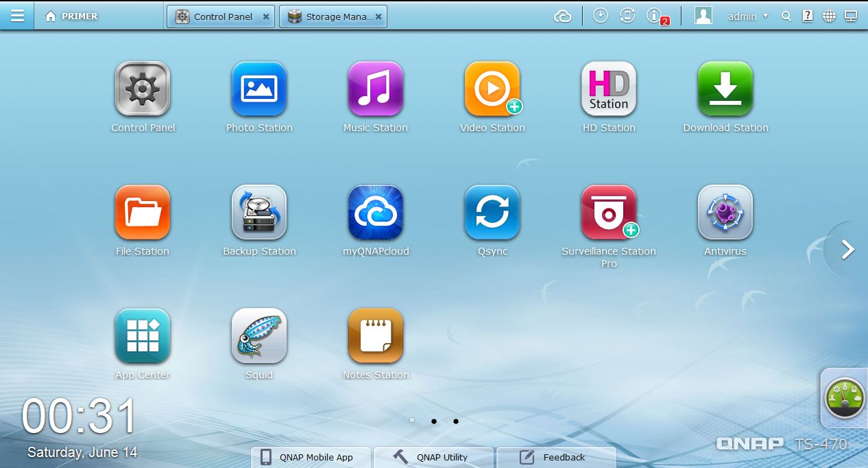The image size is (868, 468).
Task: Open the dashboard gauge widget
Action: pos(844,398)
